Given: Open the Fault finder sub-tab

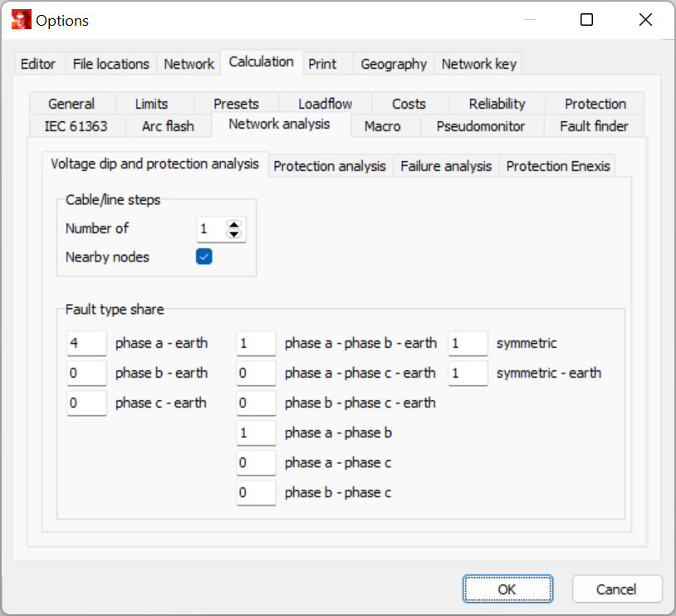Looking at the screenshot, I should click(594, 126).
